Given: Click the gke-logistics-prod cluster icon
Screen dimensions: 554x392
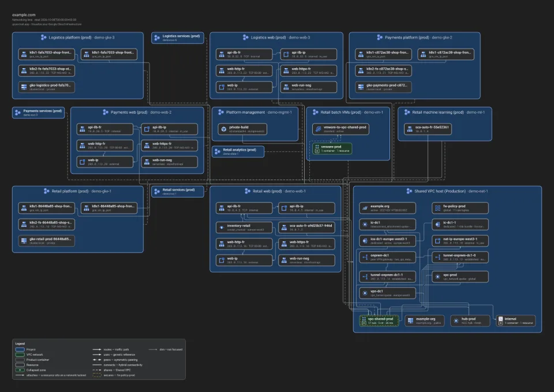Looking at the screenshot, I should pos(24,87).
